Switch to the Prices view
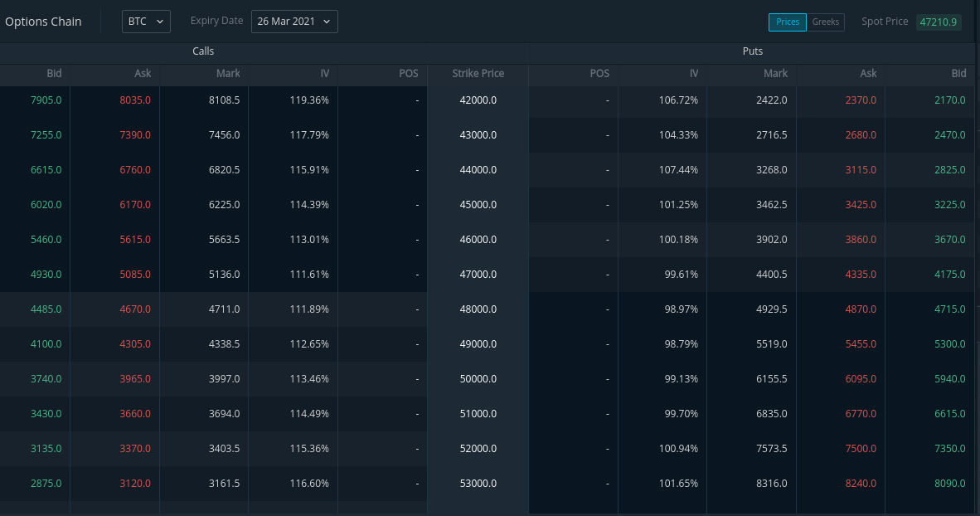 (788, 22)
